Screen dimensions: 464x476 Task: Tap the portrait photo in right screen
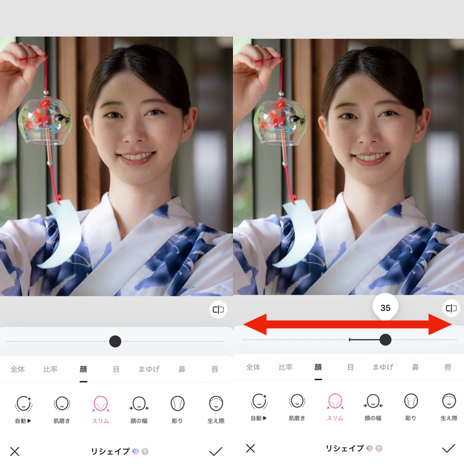349,166
